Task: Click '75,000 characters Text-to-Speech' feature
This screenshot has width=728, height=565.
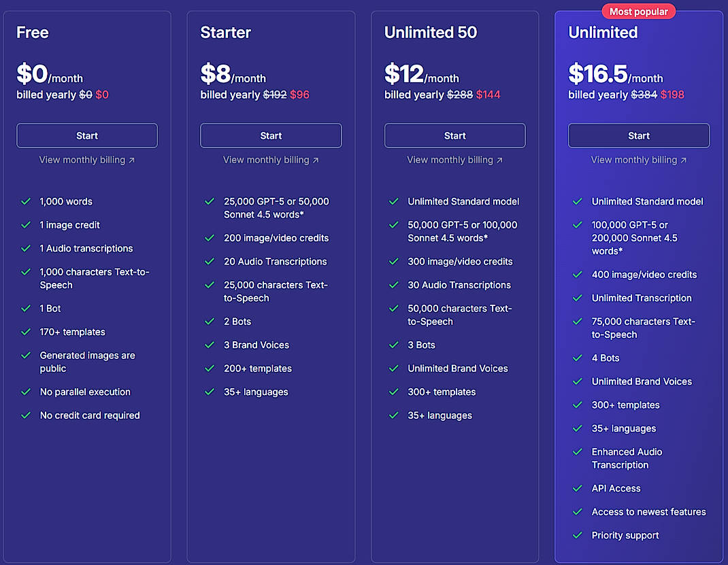Action: pyautogui.click(x=644, y=328)
